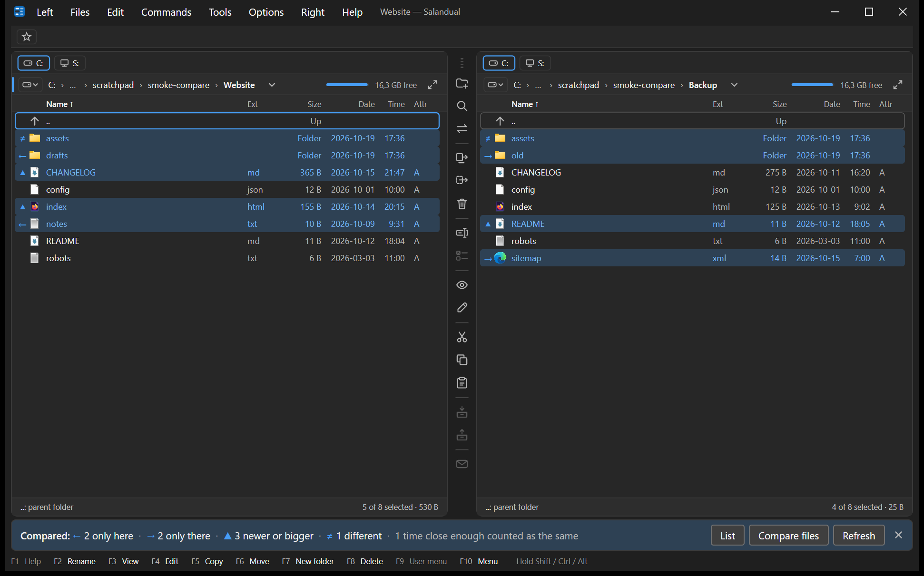Click the selection checklist icon
The height and width of the screenshot is (576, 924).
462,256
